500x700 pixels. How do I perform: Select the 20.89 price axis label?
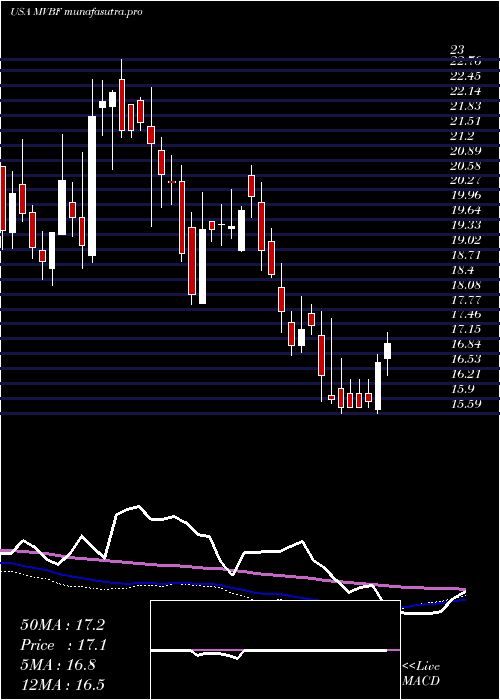pyautogui.click(x=466, y=151)
